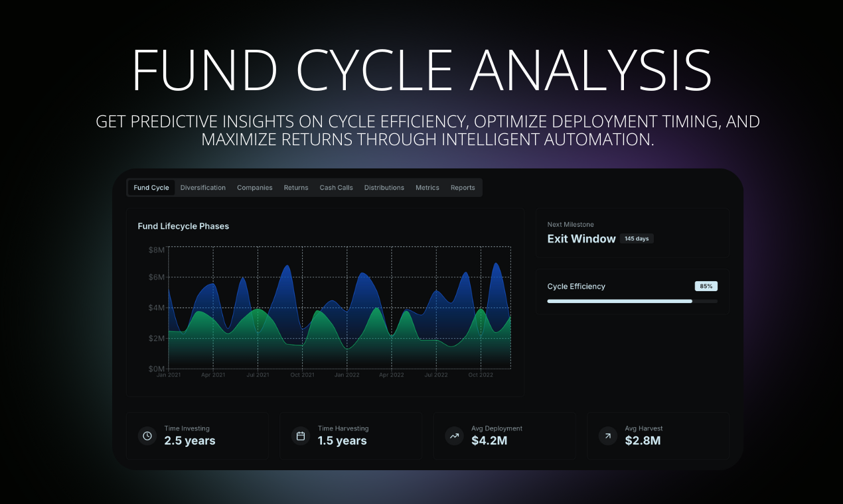Open the Metrics tab
843x504 pixels.
click(x=427, y=188)
